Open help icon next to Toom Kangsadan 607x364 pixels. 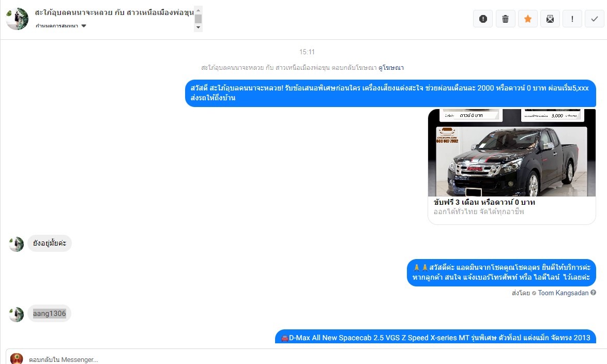593,293
